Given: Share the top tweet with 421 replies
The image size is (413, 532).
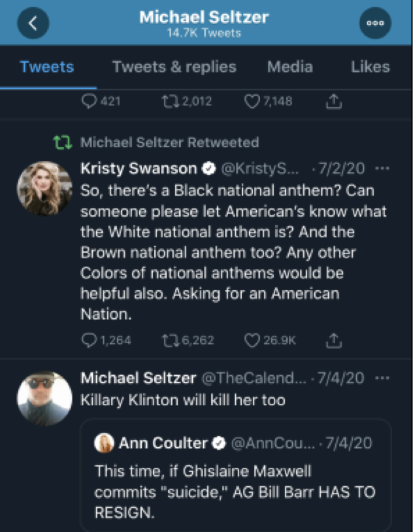Looking at the screenshot, I should [x=333, y=101].
